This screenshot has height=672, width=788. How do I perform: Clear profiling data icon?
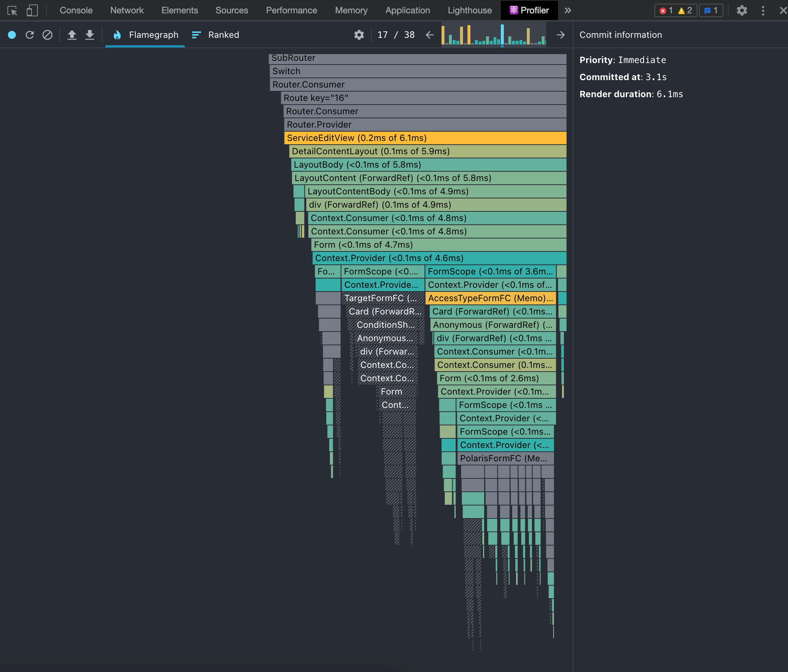[47, 35]
